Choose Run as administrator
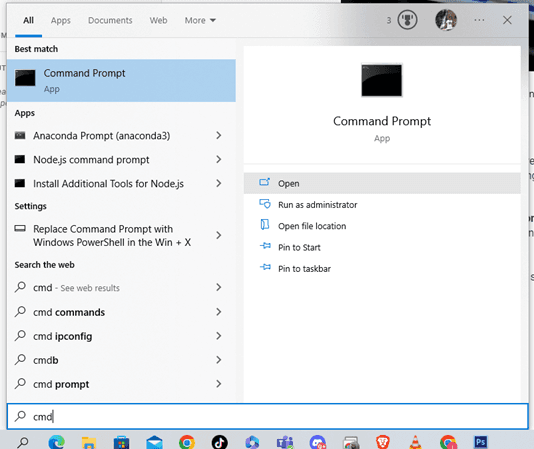This screenshot has height=449, width=534. [382, 205]
